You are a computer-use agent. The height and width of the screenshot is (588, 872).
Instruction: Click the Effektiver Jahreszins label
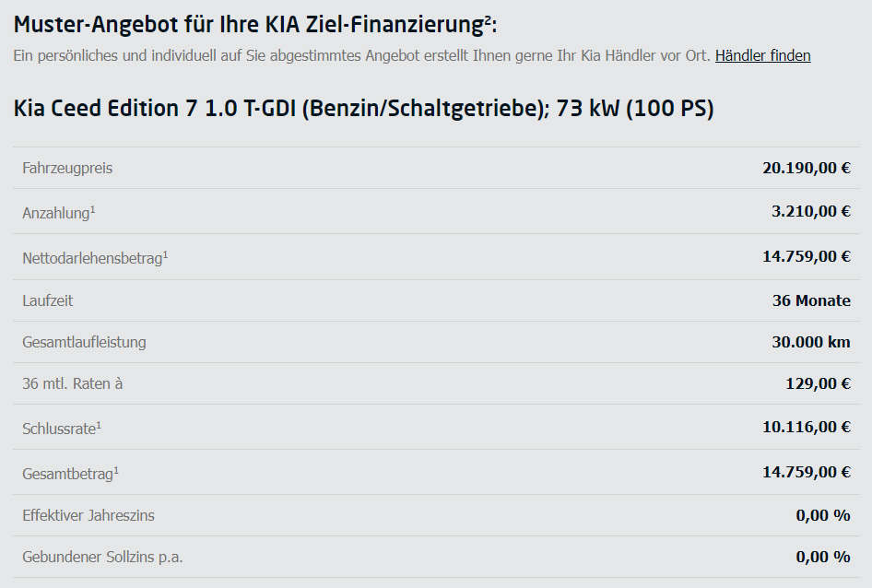[x=88, y=516]
